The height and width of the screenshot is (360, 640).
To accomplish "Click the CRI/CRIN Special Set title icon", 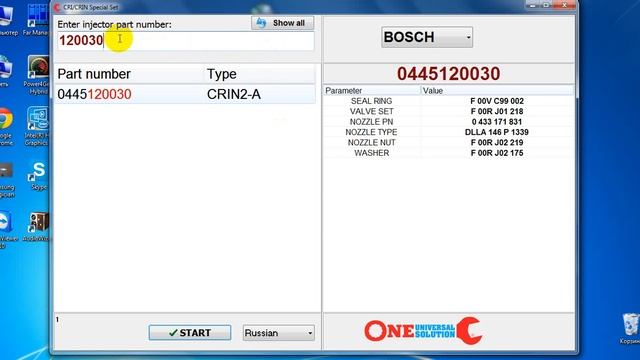I will click(x=57, y=7).
